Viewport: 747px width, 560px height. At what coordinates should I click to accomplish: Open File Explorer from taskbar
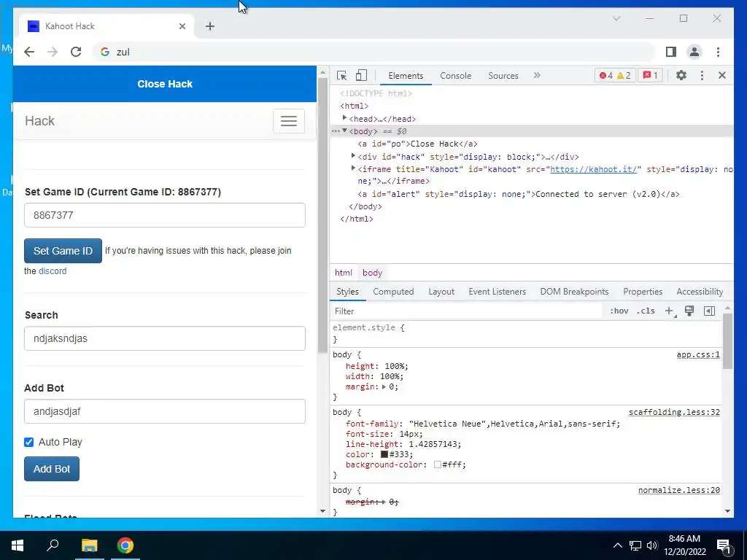coord(89,545)
